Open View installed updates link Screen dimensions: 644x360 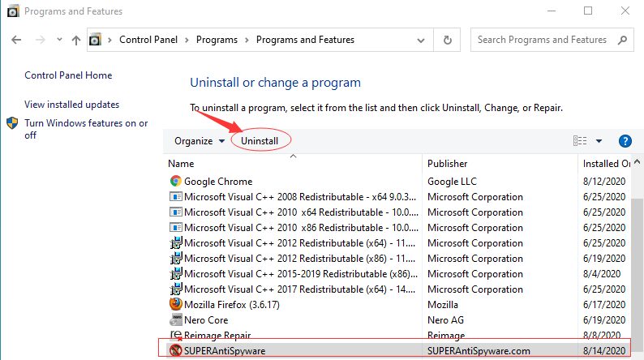pyautogui.click(x=72, y=105)
